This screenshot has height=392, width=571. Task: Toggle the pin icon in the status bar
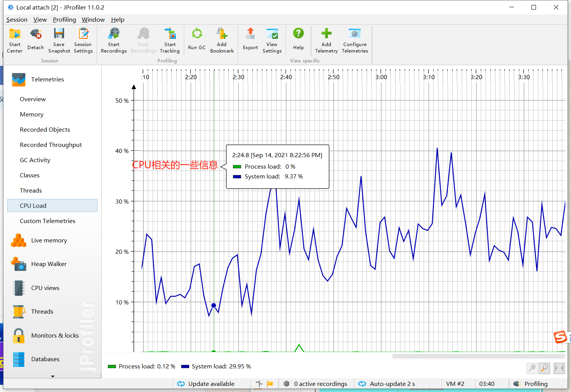point(258,384)
